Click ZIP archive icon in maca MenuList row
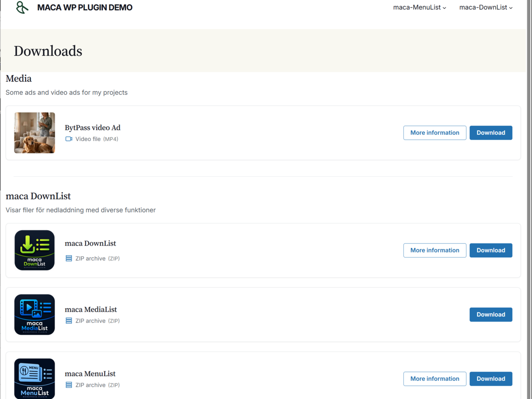The height and width of the screenshot is (399, 532). click(69, 385)
